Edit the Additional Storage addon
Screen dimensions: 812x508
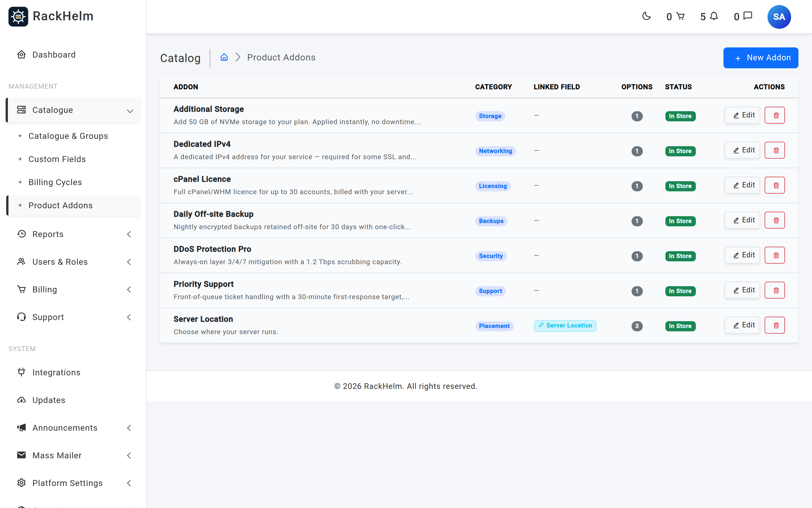pyautogui.click(x=742, y=115)
